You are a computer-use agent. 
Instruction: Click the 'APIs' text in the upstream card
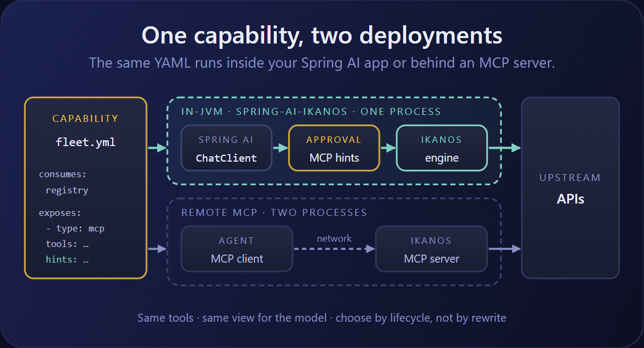tap(570, 199)
